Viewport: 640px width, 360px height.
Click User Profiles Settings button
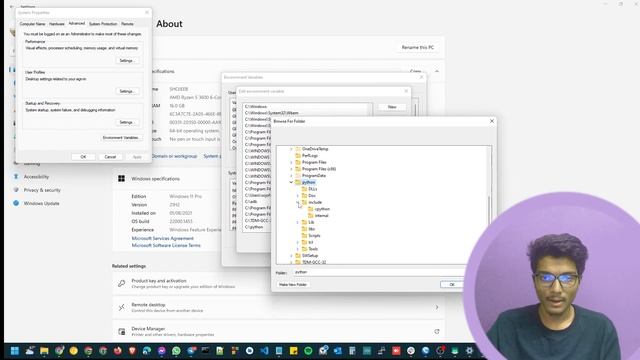point(127,91)
